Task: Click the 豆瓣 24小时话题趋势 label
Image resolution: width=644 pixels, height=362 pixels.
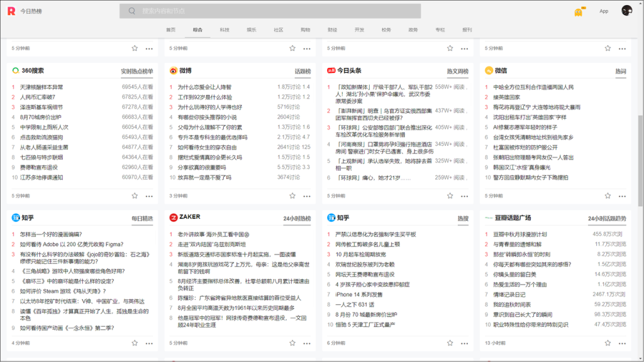Action: [607, 218]
